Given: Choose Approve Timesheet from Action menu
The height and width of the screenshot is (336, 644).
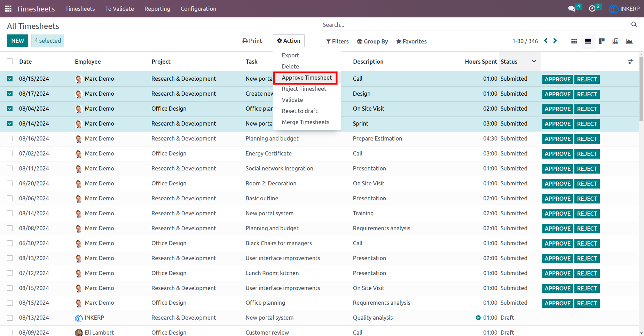Looking at the screenshot, I should point(307,78).
